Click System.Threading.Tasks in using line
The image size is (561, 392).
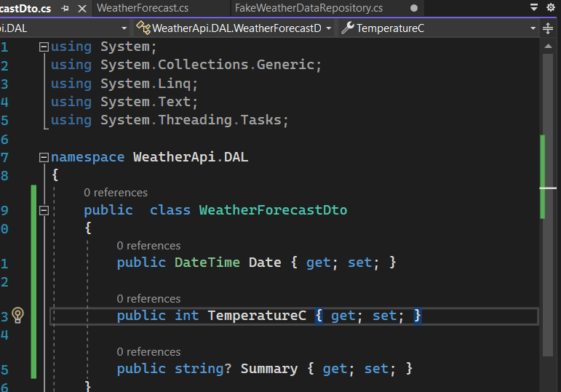(x=191, y=120)
